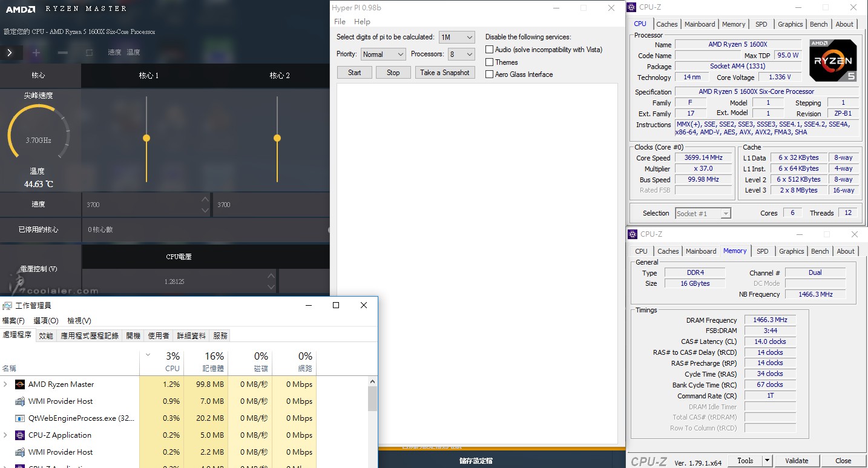Increase CPU voltage with up arrow
The height and width of the screenshot is (468, 868).
coord(271,277)
